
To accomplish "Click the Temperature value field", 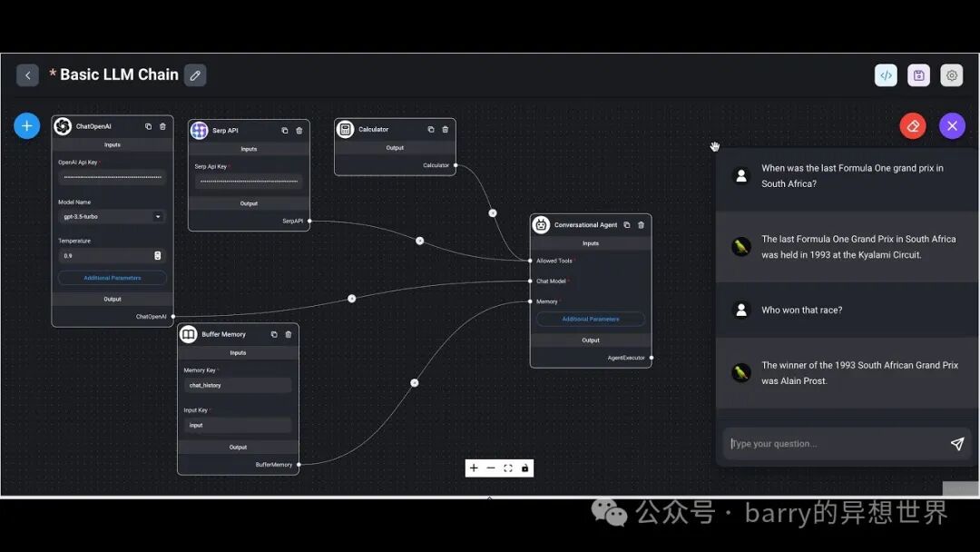I will click(x=113, y=256).
